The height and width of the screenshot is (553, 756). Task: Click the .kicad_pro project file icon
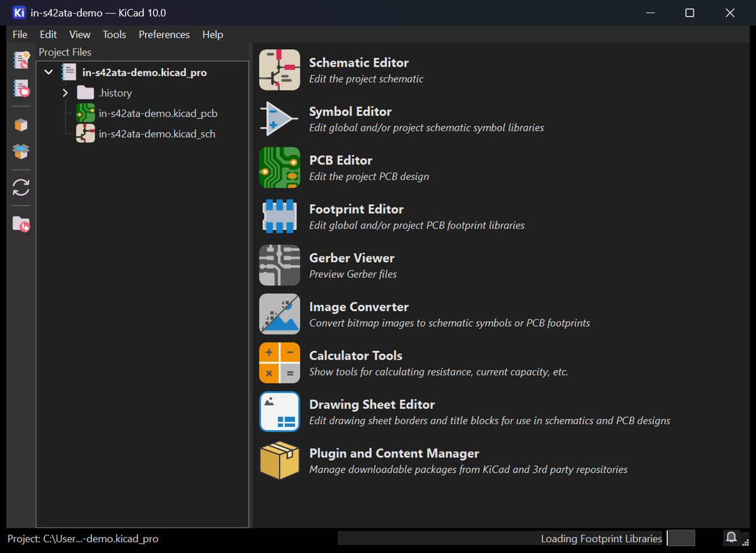(69, 72)
